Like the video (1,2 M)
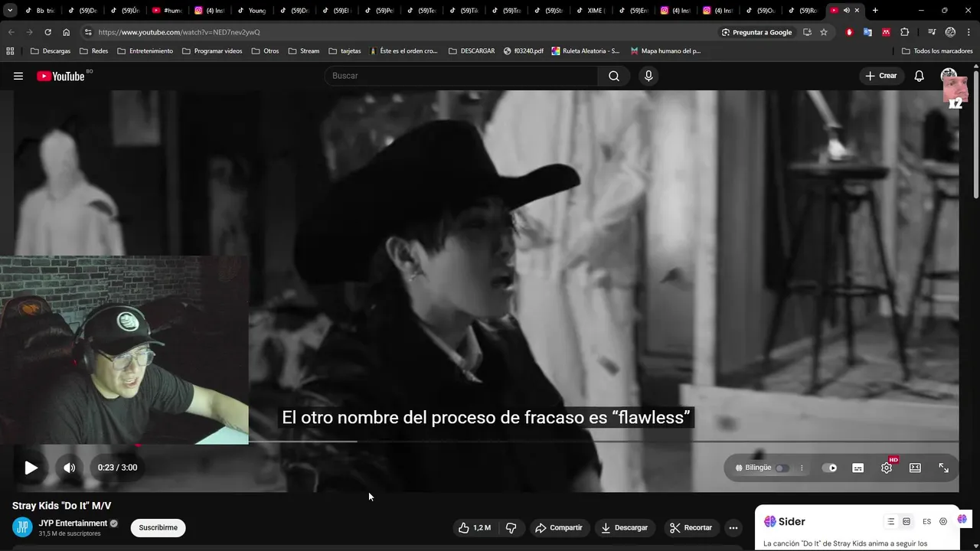Viewport: 980px width, 551px height. [475, 527]
